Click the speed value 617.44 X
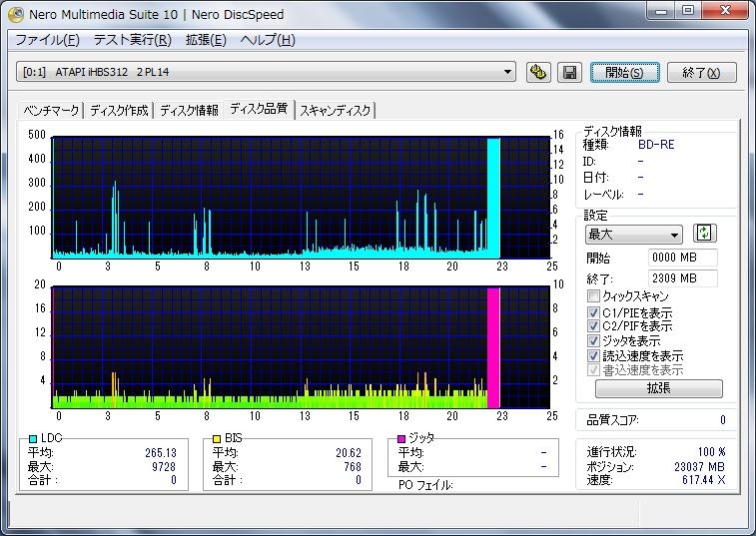 tap(703, 479)
